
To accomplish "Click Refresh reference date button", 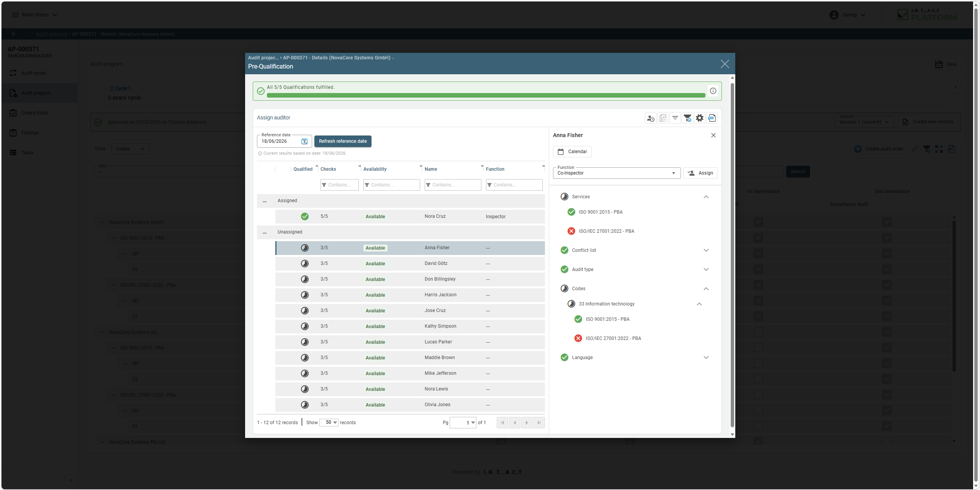I will (x=343, y=141).
